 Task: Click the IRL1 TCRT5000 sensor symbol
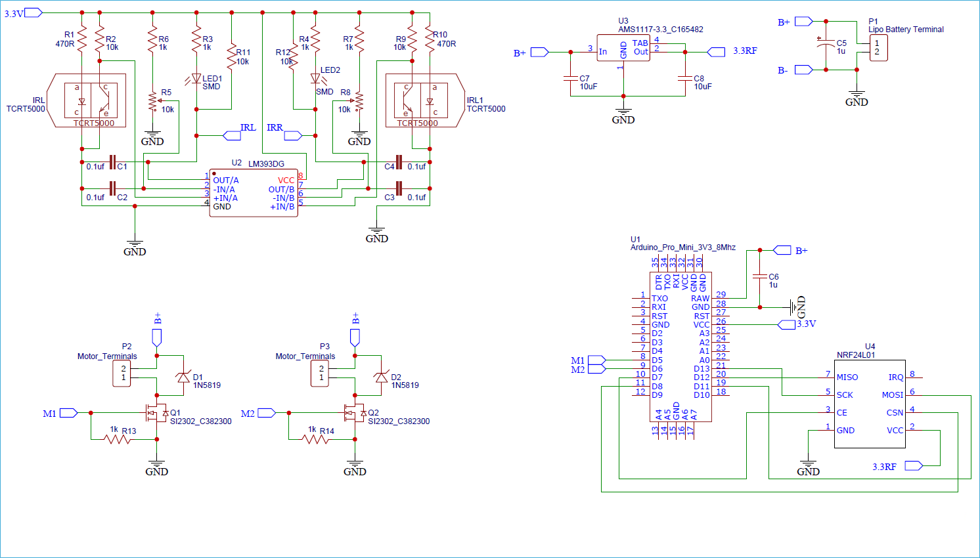click(x=425, y=100)
